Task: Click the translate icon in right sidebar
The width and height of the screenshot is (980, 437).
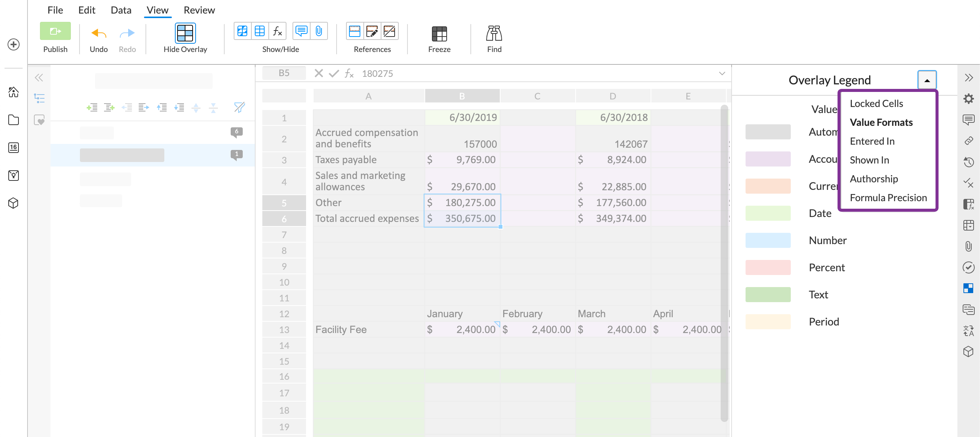Action: [x=969, y=331]
